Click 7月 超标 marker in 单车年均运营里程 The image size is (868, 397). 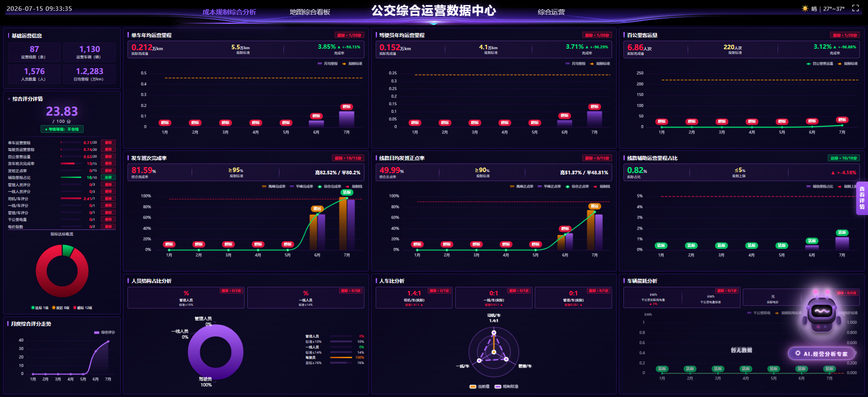(347, 107)
